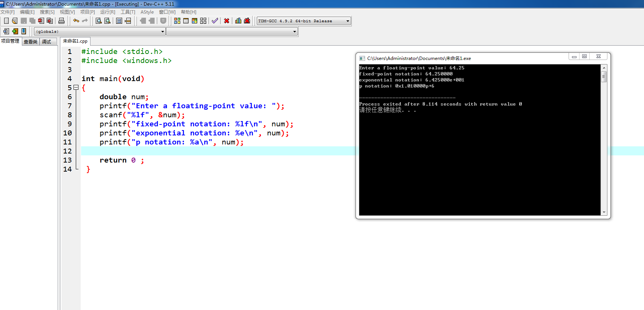Screen dimensions: 644x310
Task: Click the Undo arrow
Action: coord(76,21)
